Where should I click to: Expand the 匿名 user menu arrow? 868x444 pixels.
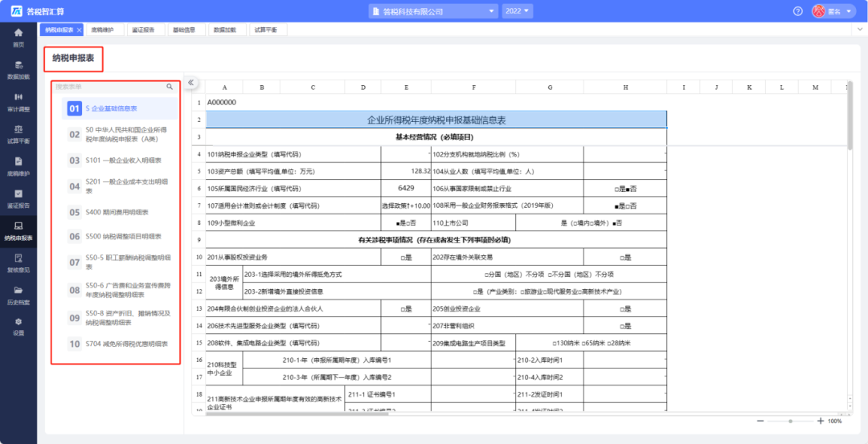click(849, 11)
